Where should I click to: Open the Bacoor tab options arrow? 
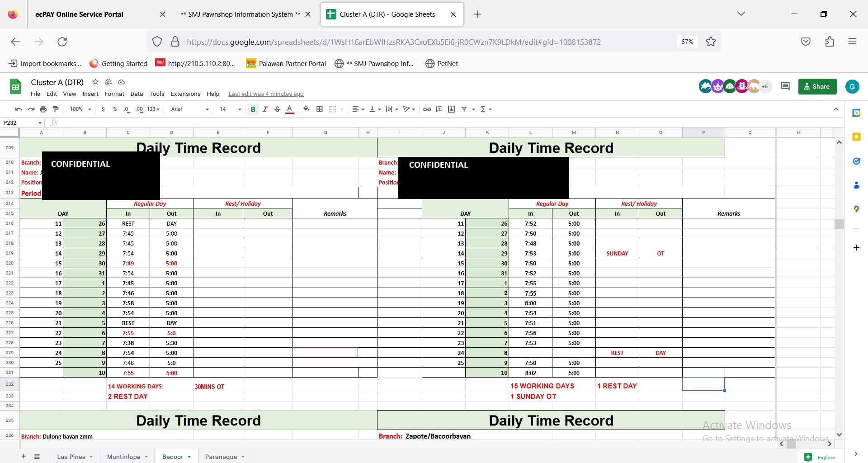click(x=189, y=457)
